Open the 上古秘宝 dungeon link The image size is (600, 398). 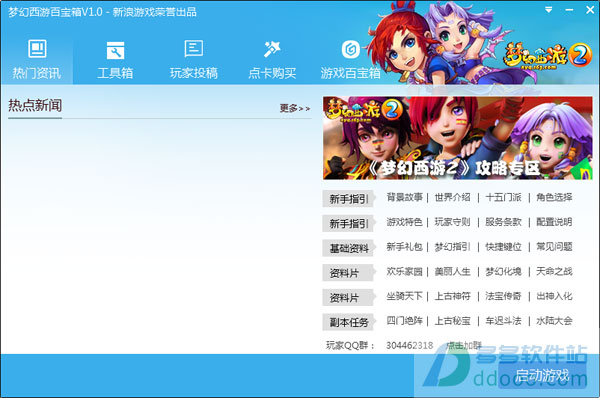(452, 321)
